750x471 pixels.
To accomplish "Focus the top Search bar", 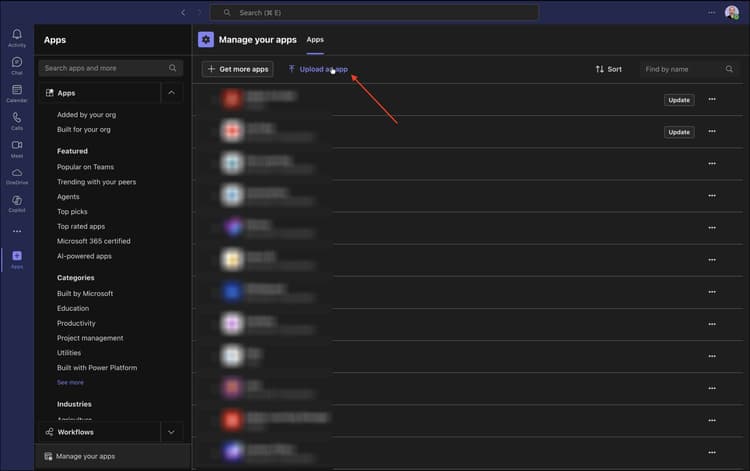I will [374, 12].
